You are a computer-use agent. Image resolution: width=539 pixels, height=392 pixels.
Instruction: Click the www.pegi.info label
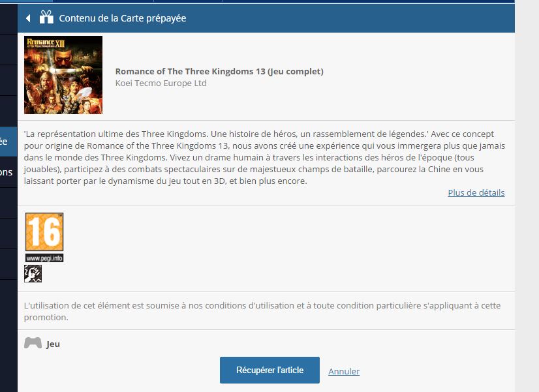coord(44,258)
